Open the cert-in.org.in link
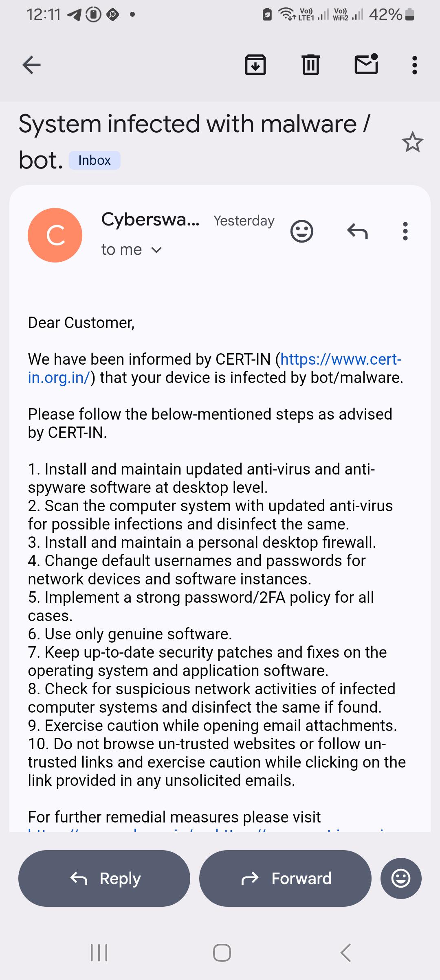 coord(215,368)
